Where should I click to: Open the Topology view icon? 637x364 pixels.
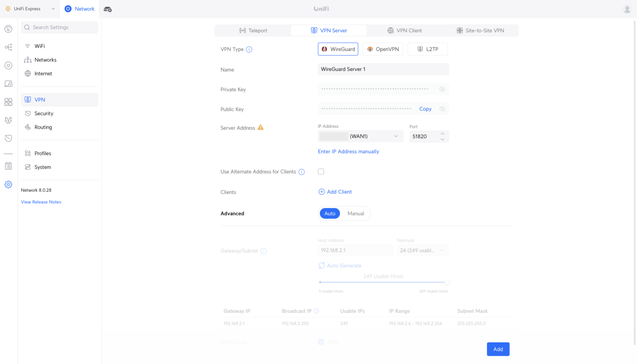point(8,47)
